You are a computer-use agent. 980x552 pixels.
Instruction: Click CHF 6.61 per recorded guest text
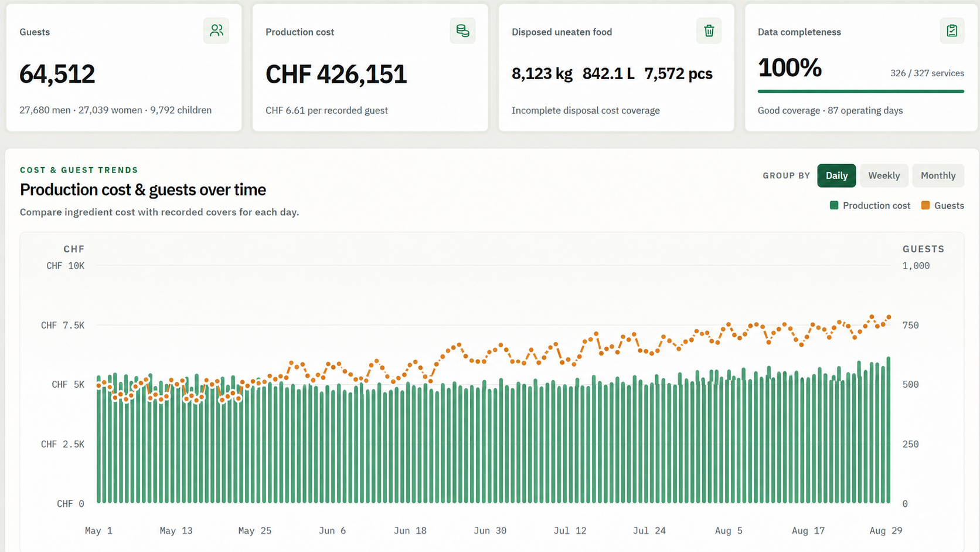pos(326,110)
